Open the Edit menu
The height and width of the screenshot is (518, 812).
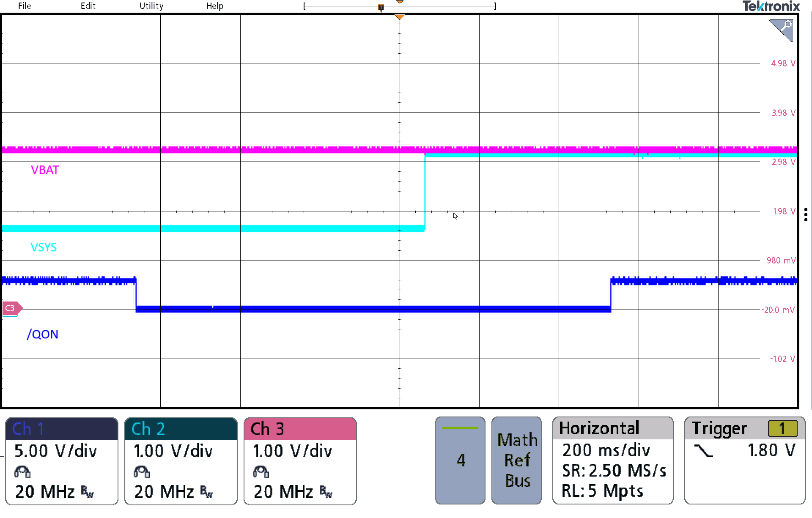pyautogui.click(x=88, y=6)
